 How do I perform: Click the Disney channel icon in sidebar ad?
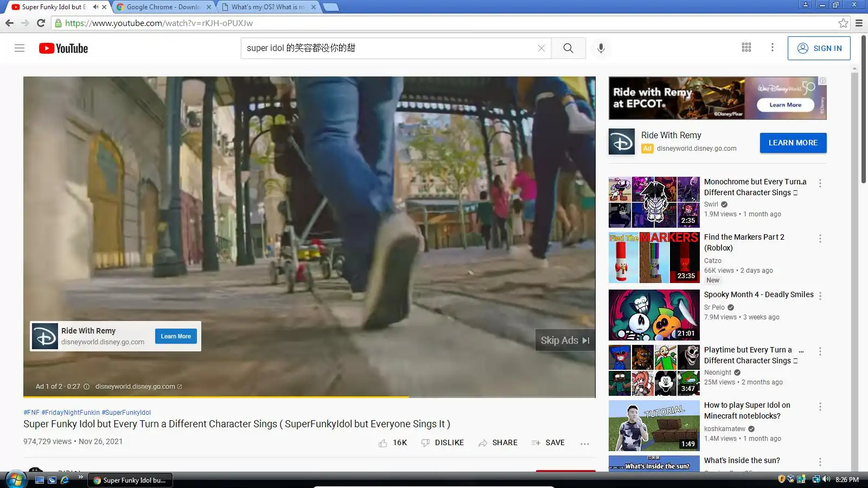coord(622,142)
